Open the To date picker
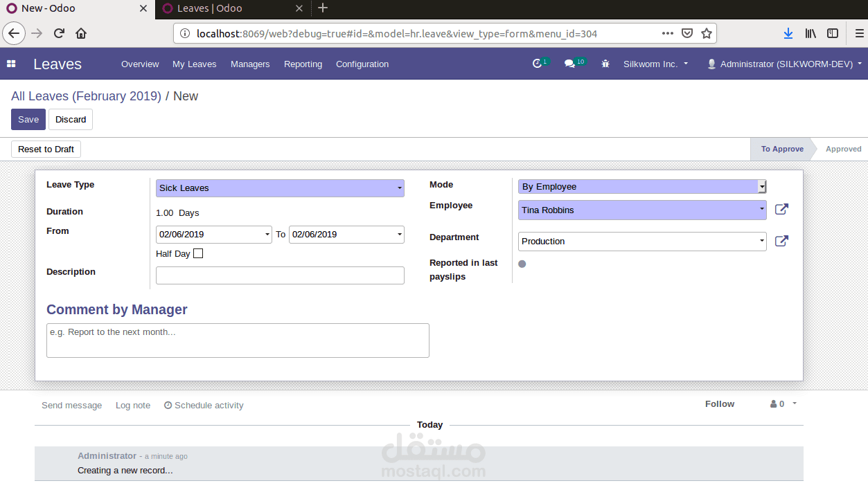The image size is (868, 490). tap(346, 235)
